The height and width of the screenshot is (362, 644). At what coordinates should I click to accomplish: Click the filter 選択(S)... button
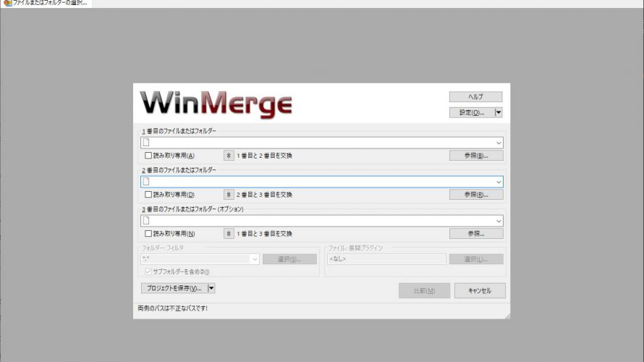[289, 259]
